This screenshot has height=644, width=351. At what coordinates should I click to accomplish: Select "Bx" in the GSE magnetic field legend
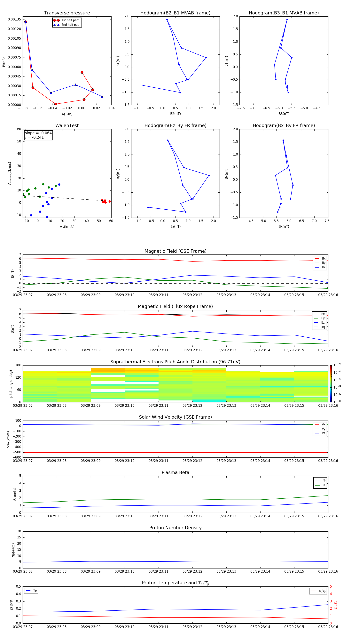320,259
